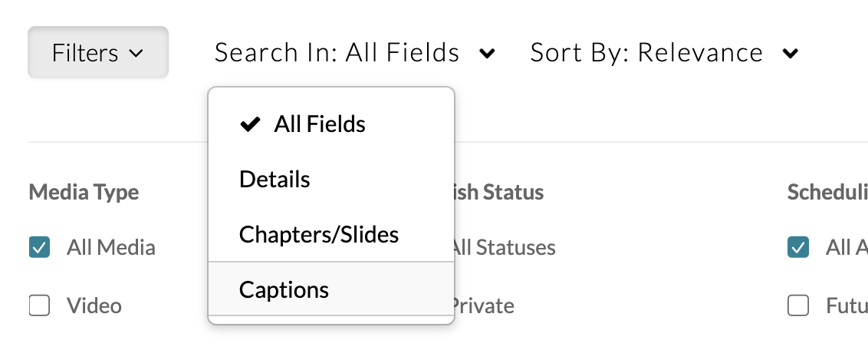868x350 pixels.
Task: Click the arrow icon next to Sort By
Action: [791, 53]
